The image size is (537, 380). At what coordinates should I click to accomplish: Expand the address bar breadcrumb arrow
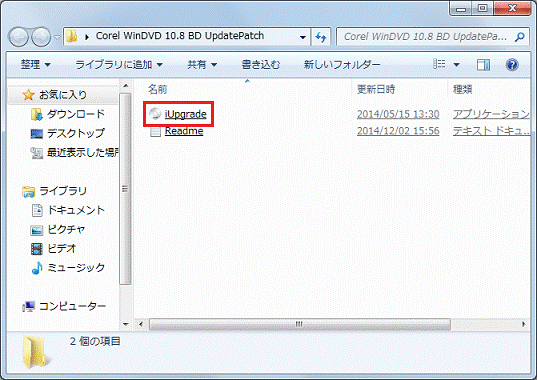[x=87, y=37]
